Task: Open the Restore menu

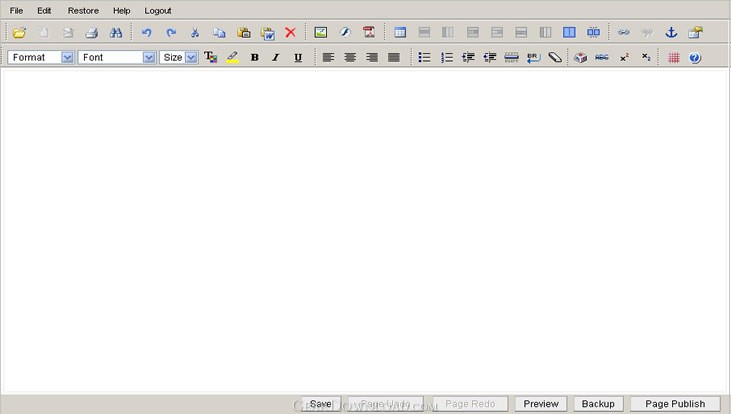Action: pyautogui.click(x=83, y=10)
